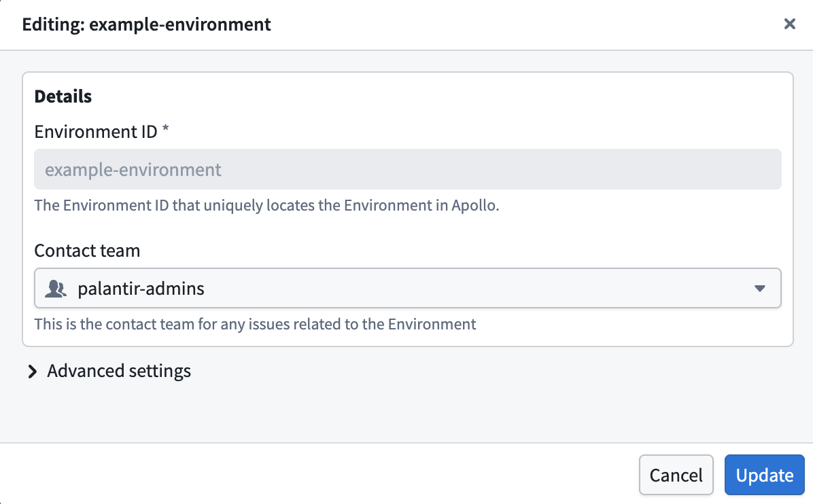Click the Advanced settings label text
This screenshot has width=813, height=504.
119,371
